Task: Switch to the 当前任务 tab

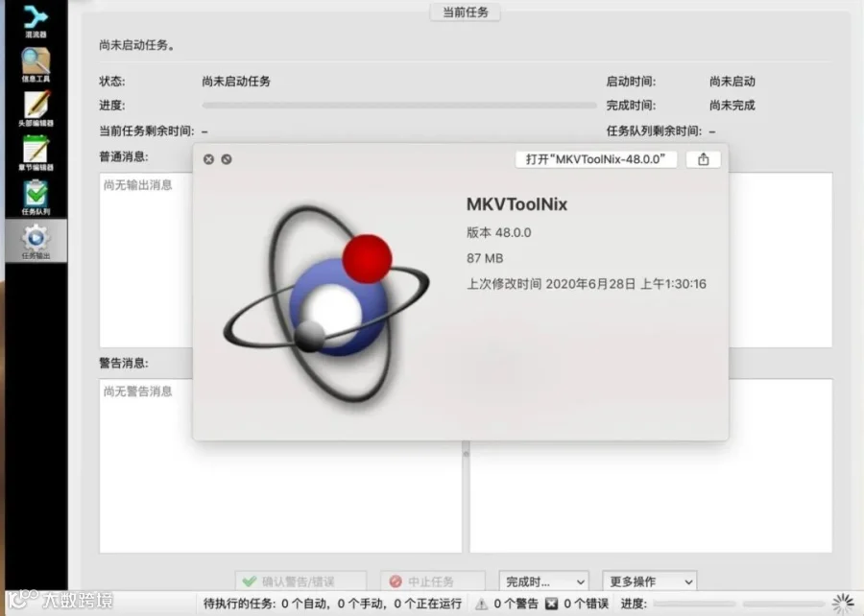Action: [465, 12]
